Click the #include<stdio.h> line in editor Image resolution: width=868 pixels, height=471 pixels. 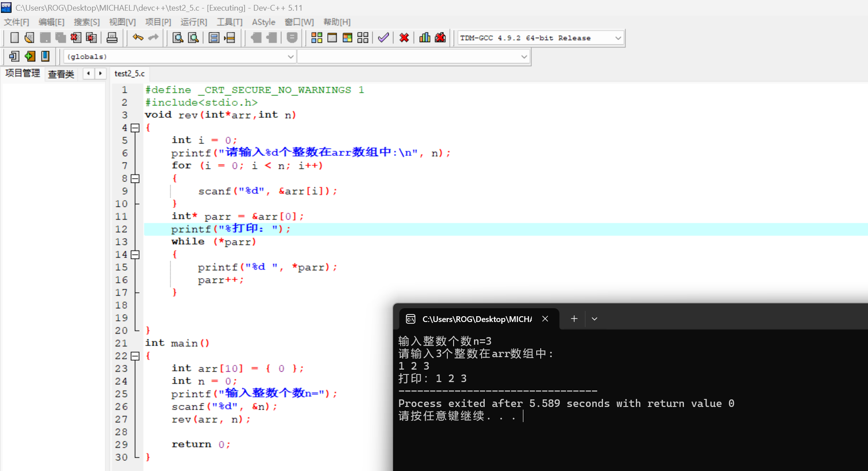[201, 103]
